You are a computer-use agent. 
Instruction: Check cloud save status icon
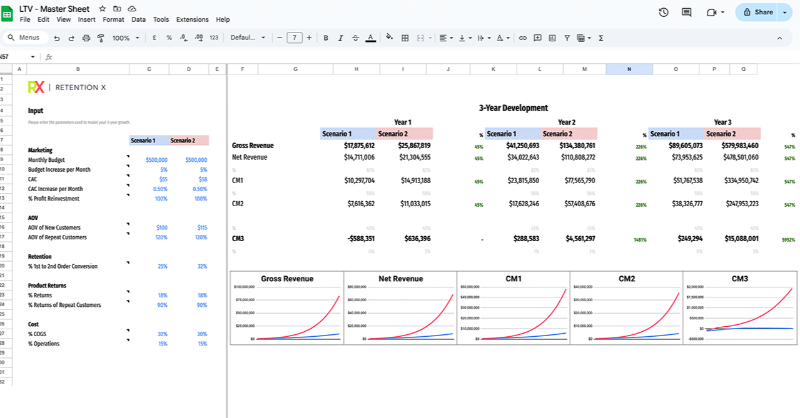click(x=132, y=9)
